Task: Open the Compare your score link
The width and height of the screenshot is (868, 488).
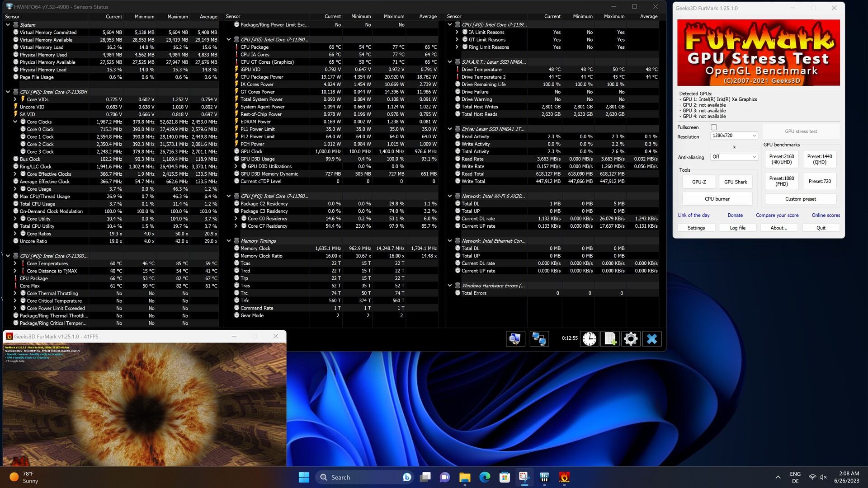Action: [777, 216]
